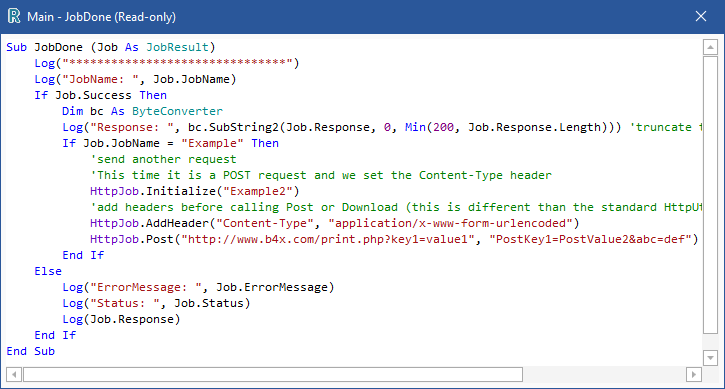This screenshot has width=725, height=389.
Task: Click the "application/x-www-form-urlencoded" string
Action: point(450,223)
